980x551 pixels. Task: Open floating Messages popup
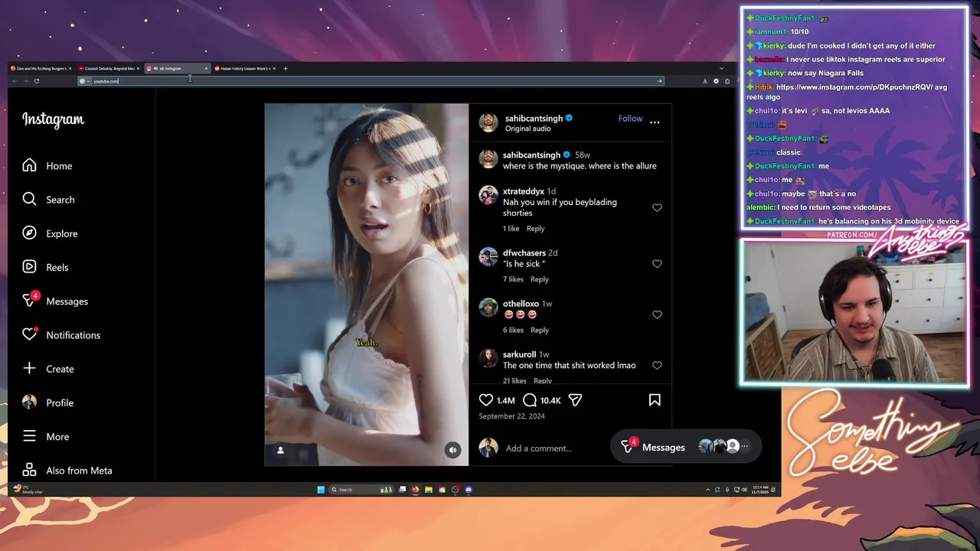coord(686,447)
